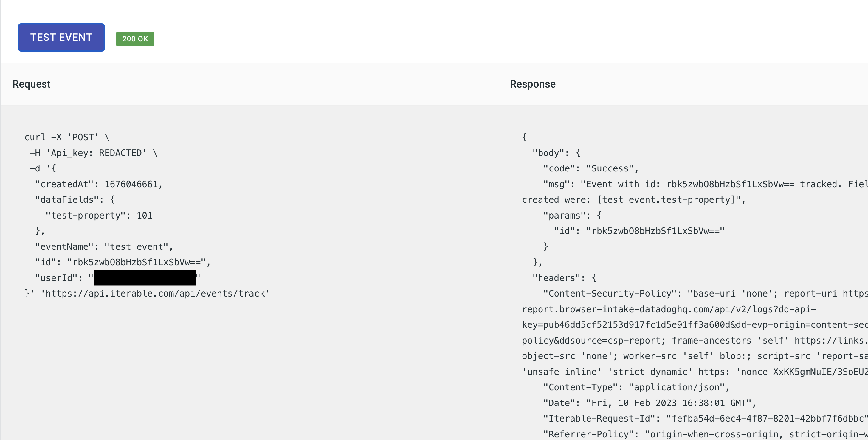Click the Request section heading
This screenshot has height=440, width=868.
31,84
